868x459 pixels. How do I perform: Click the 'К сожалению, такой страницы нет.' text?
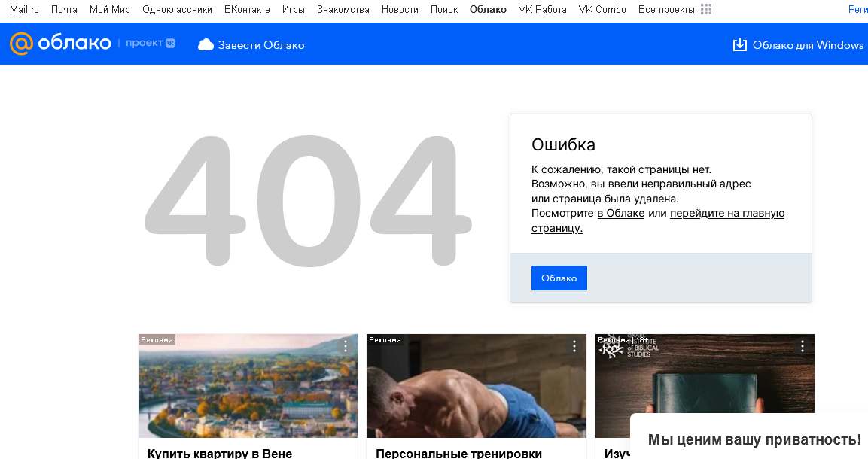tap(621, 170)
